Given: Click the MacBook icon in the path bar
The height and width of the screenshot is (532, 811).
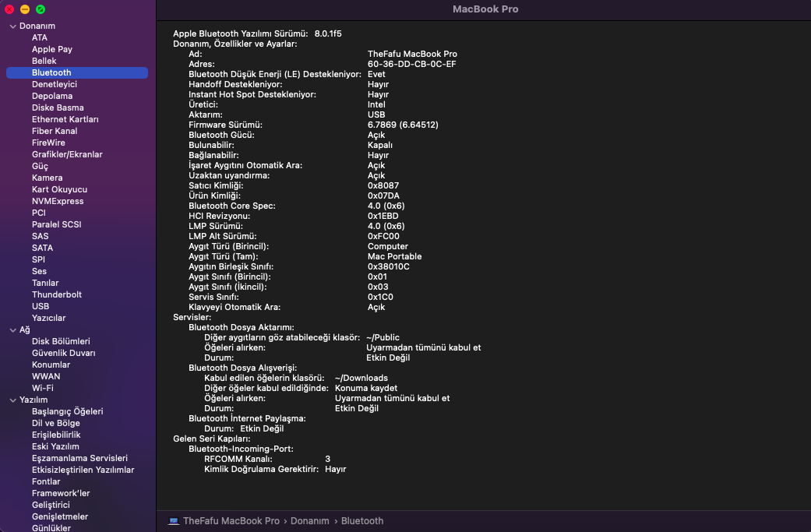Looking at the screenshot, I should [174, 521].
